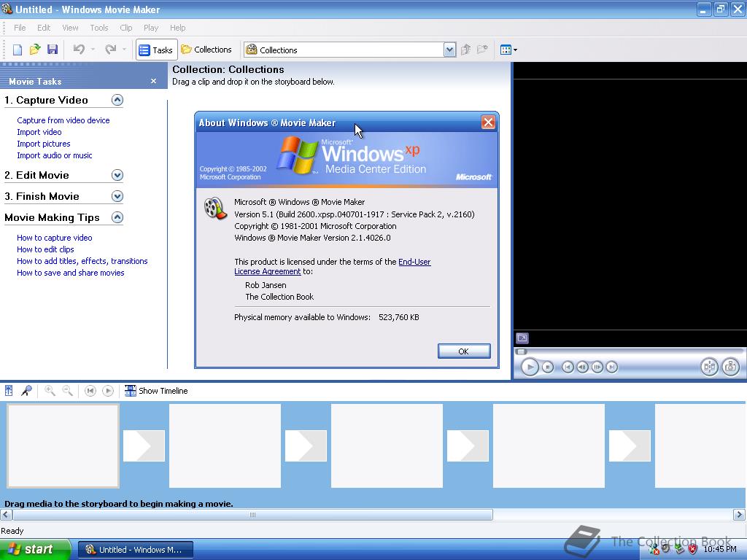Open the Undo history dropdown arrow
The image size is (747, 560).
click(93, 50)
